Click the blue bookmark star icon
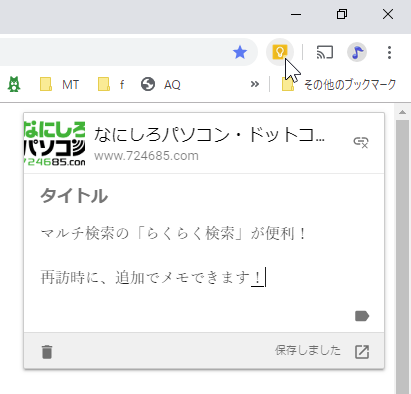Image resolution: width=411 pixels, height=394 pixels. (240, 52)
